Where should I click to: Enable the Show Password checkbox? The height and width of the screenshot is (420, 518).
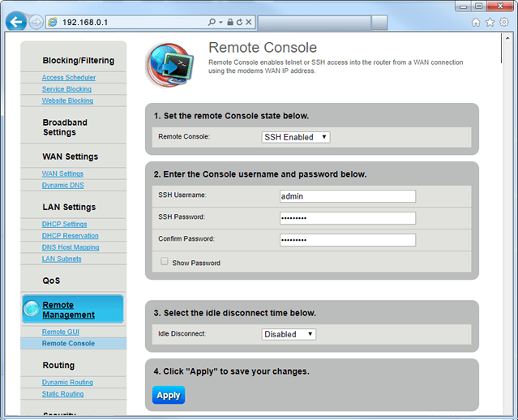coord(165,262)
